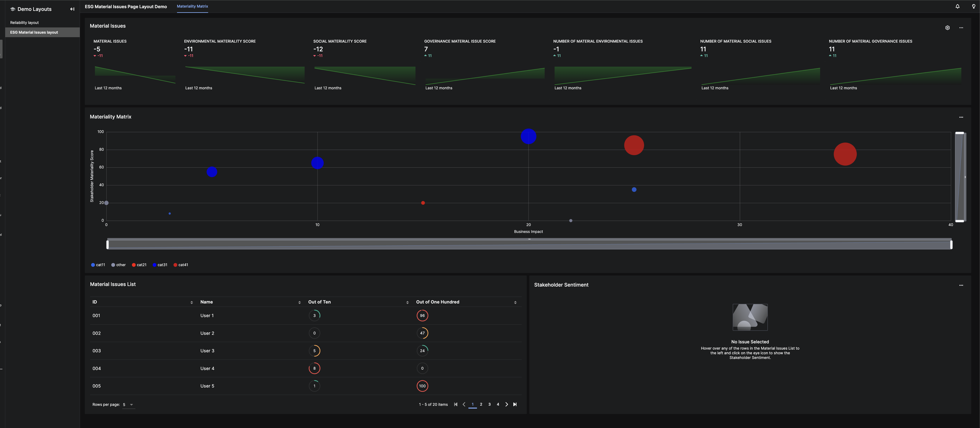Collapse the Demo Layouts sidebar

72,9
